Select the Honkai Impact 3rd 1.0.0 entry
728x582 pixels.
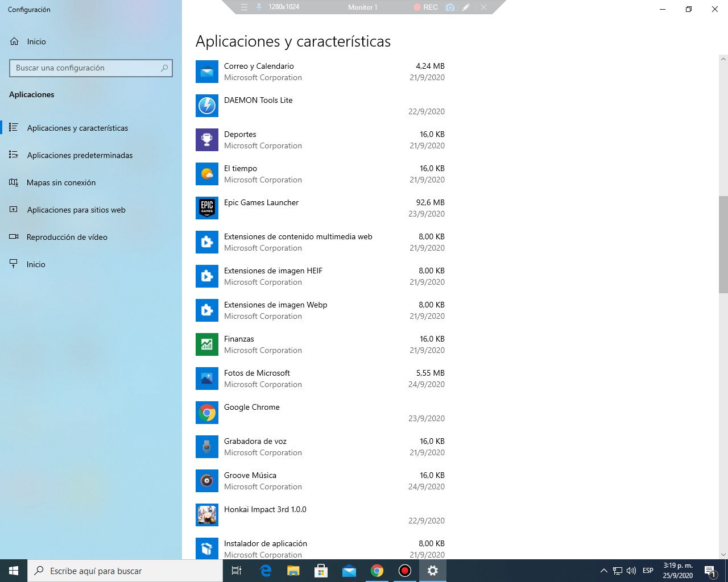click(265, 509)
